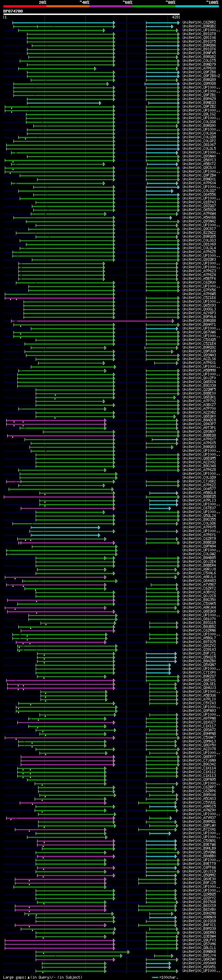Click label UniRef100_Q9FUU9
The height and width of the screenshot is (980, 222).
coord(199,351)
